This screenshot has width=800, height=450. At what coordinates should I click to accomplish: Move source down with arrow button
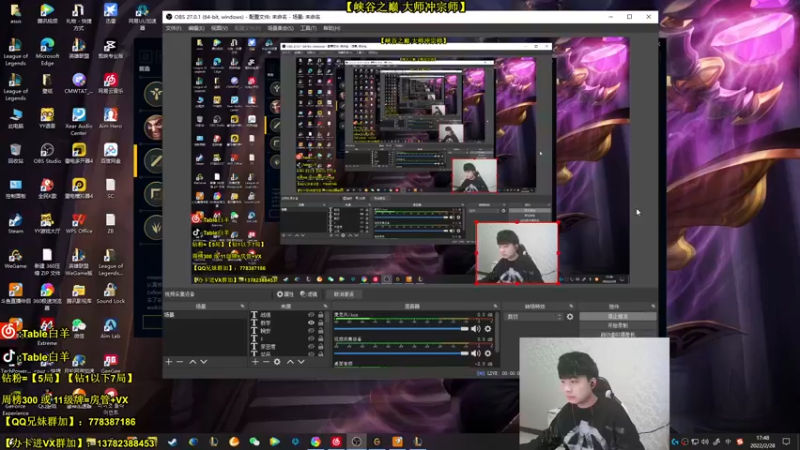301,362
